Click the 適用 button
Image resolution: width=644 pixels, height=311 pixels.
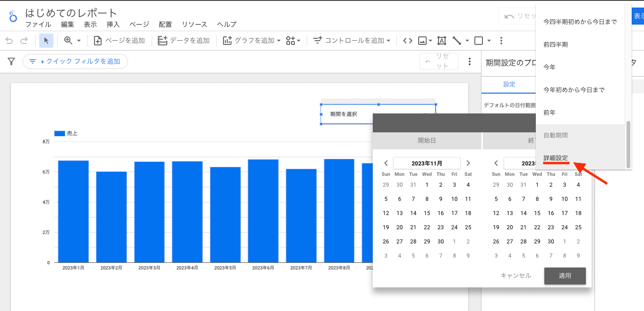[x=565, y=276]
